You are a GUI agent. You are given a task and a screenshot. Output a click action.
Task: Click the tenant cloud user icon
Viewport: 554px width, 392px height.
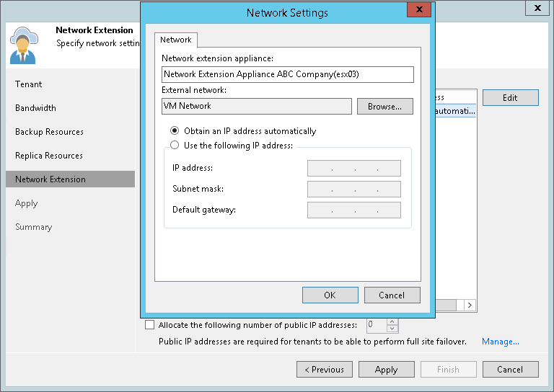[x=24, y=45]
